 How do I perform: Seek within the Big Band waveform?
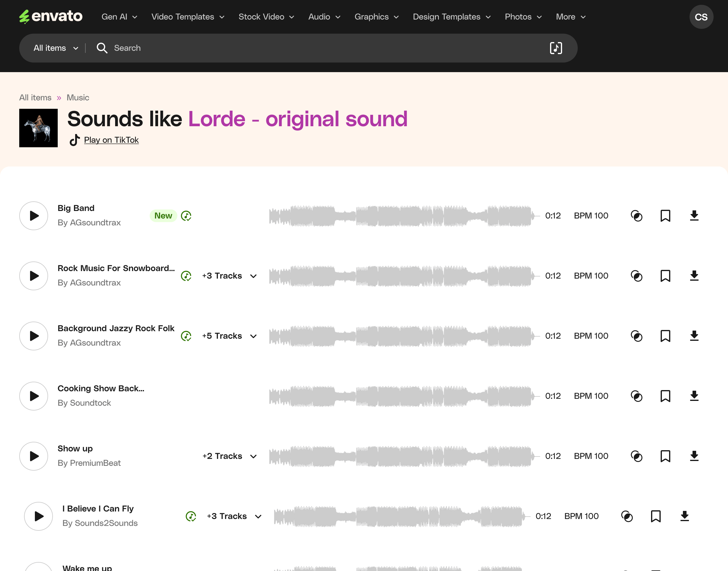point(401,216)
